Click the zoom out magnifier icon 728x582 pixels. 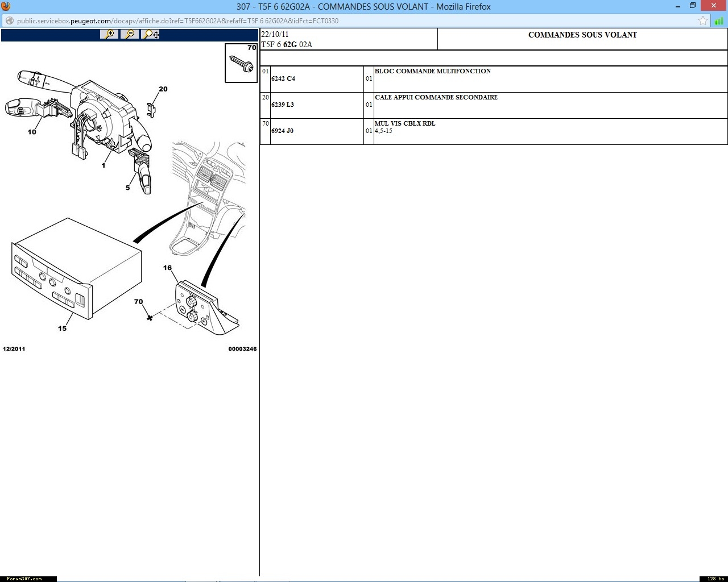[x=130, y=34]
